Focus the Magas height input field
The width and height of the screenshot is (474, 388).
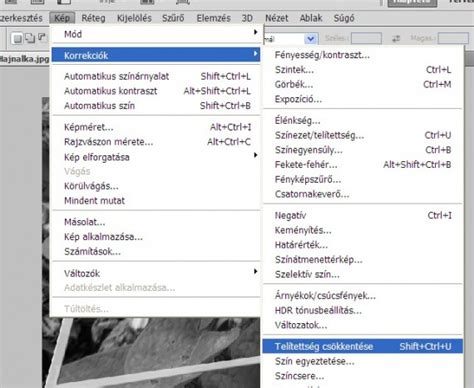tap(453, 38)
